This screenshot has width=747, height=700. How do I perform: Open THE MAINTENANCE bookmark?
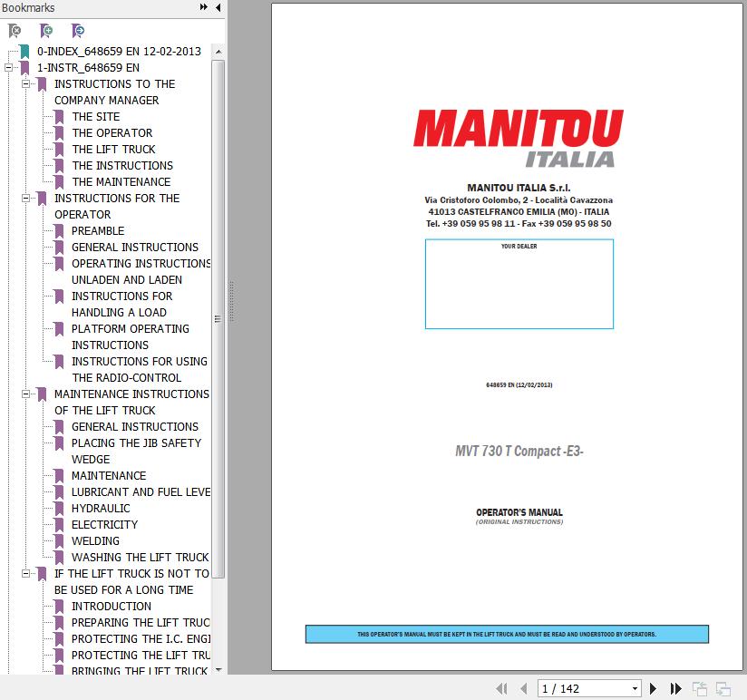[121, 182]
